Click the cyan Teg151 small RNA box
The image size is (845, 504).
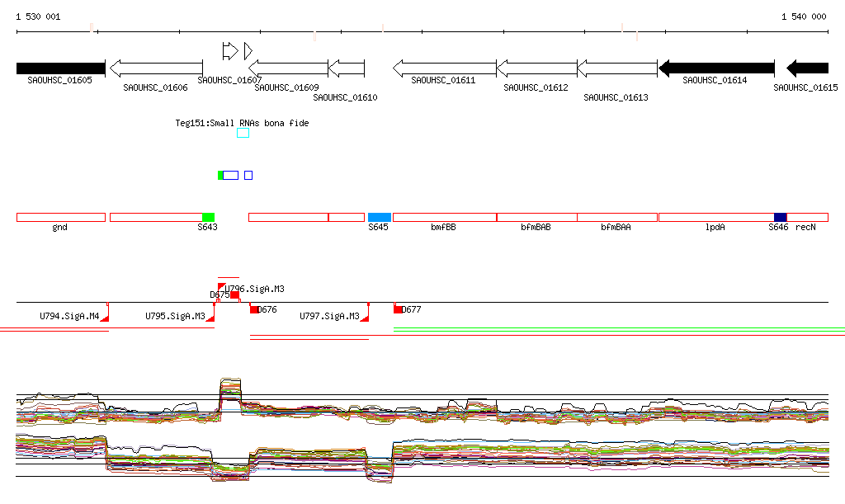(x=243, y=133)
